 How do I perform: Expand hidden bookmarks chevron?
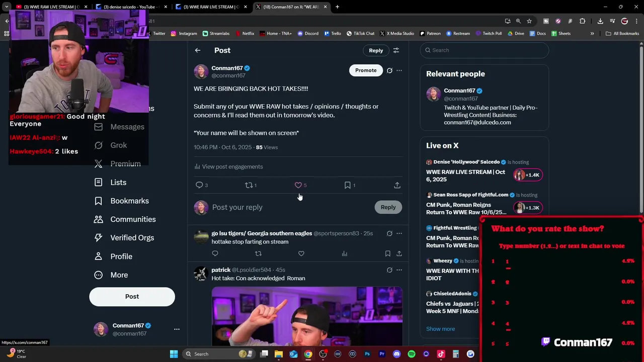click(592, 34)
